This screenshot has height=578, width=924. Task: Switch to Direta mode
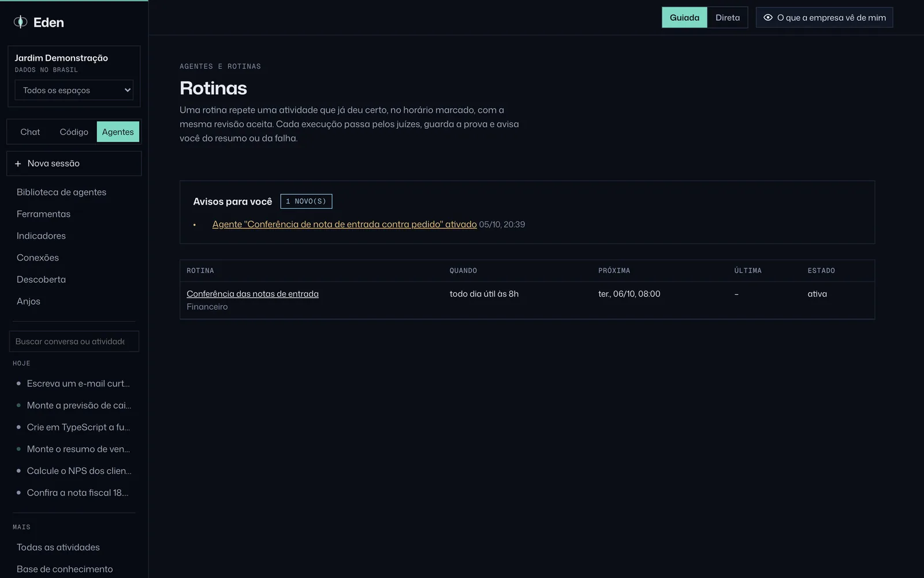coord(728,17)
